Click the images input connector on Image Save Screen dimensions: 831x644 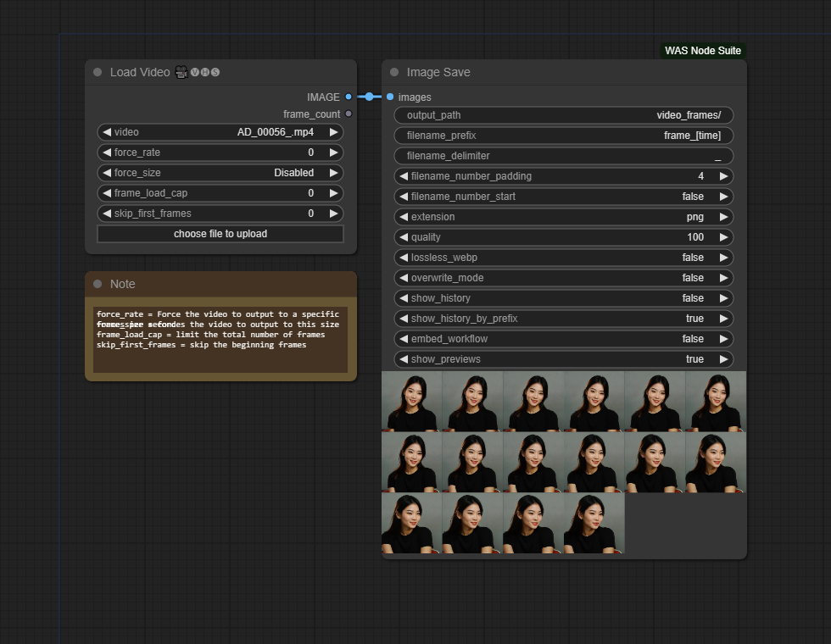(x=390, y=97)
